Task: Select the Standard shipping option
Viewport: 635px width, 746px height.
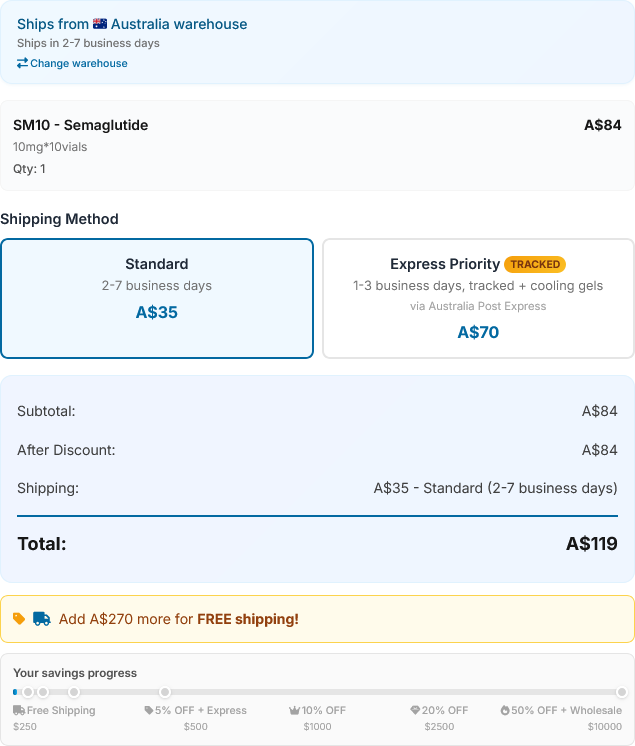Action: pyautogui.click(x=157, y=298)
